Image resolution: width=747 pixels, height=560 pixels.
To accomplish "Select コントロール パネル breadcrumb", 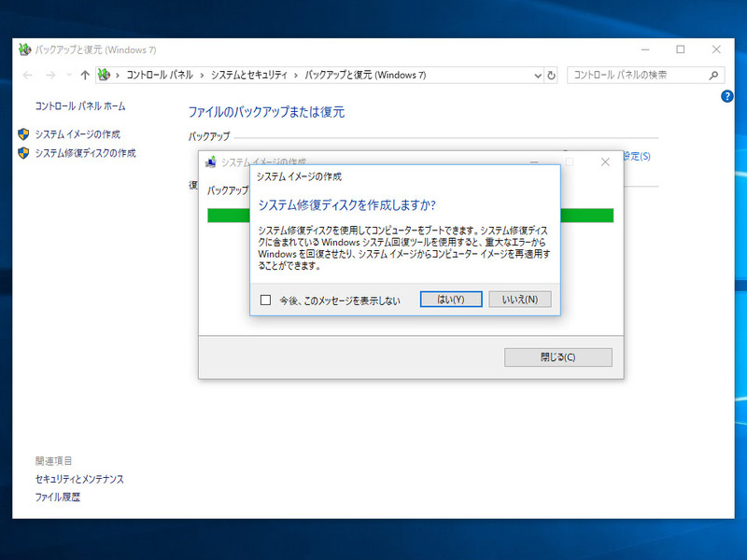I will pos(160,76).
